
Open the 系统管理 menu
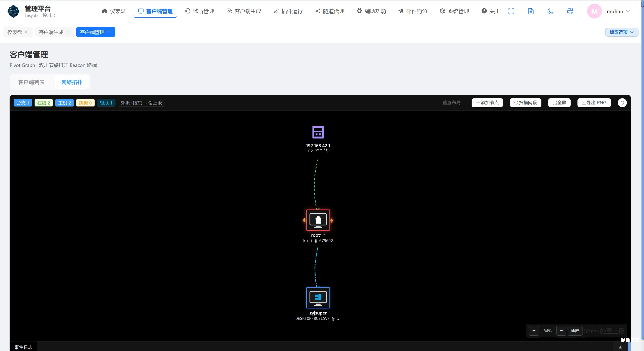[454, 11]
